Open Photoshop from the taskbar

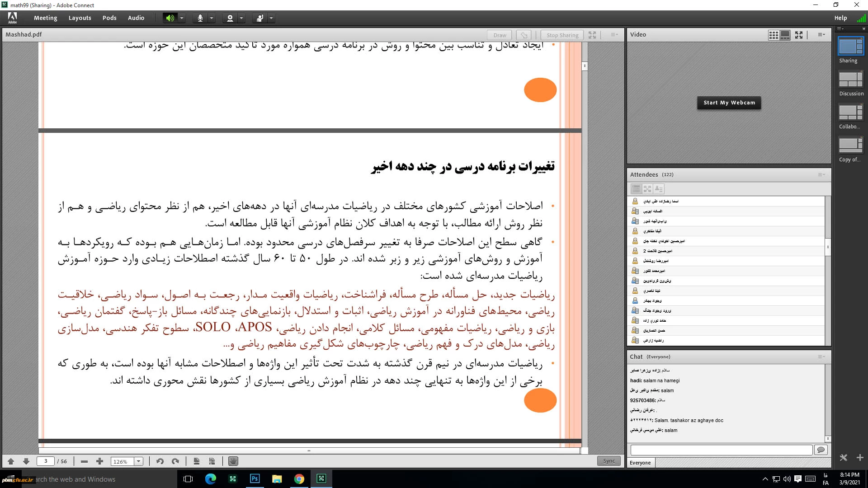[255, 479]
